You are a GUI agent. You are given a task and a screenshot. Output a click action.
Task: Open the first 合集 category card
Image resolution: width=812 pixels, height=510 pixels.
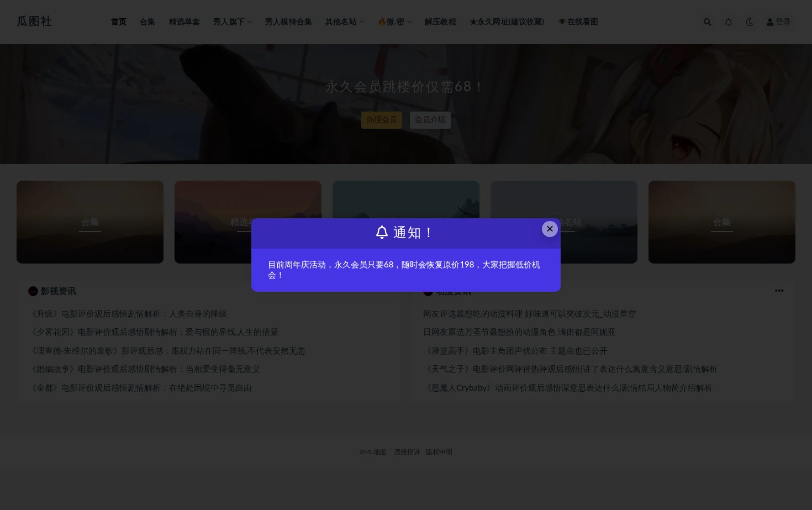tap(90, 222)
